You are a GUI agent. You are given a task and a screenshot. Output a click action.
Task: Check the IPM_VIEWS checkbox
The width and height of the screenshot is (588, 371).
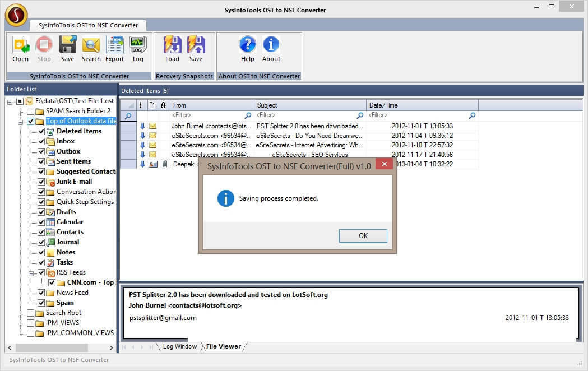pyautogui.click(x=31, y=323)
